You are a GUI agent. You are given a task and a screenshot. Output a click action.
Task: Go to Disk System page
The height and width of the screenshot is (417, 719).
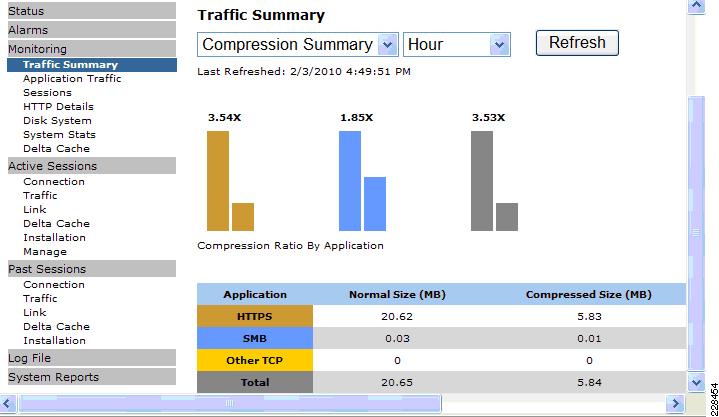pos(57,121)
